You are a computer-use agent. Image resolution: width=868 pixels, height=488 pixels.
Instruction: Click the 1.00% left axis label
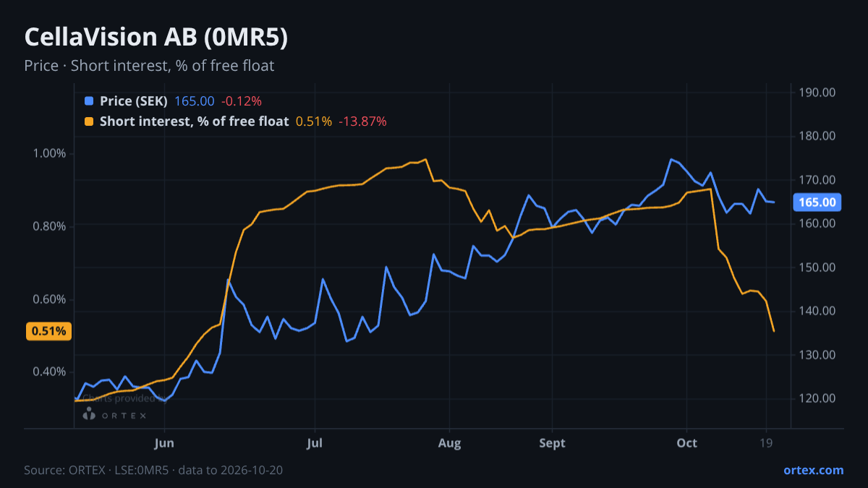(x=49, y=153)
